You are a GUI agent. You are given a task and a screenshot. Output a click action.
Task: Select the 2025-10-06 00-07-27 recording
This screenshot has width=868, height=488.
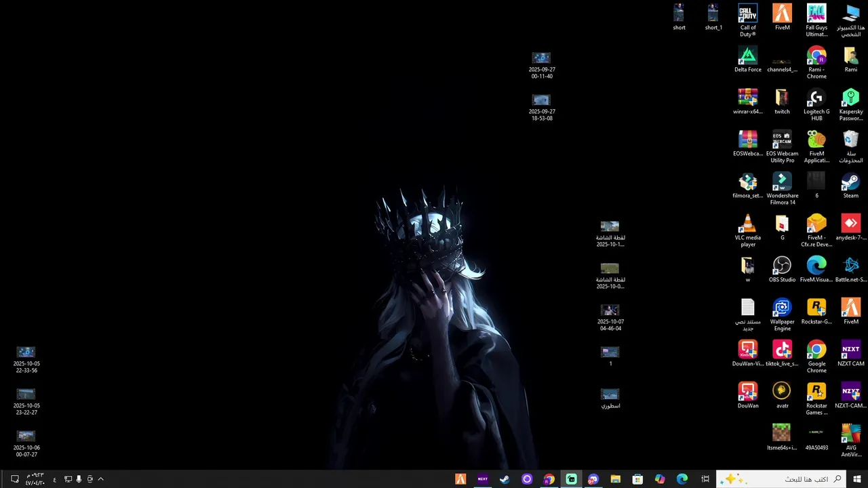click(x=26, y=444)
